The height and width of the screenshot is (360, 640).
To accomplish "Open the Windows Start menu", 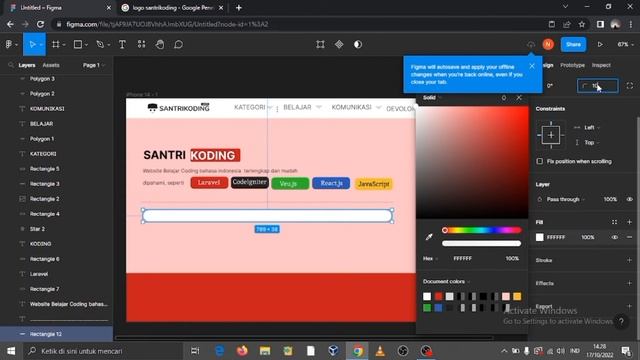I will [11, 351].
